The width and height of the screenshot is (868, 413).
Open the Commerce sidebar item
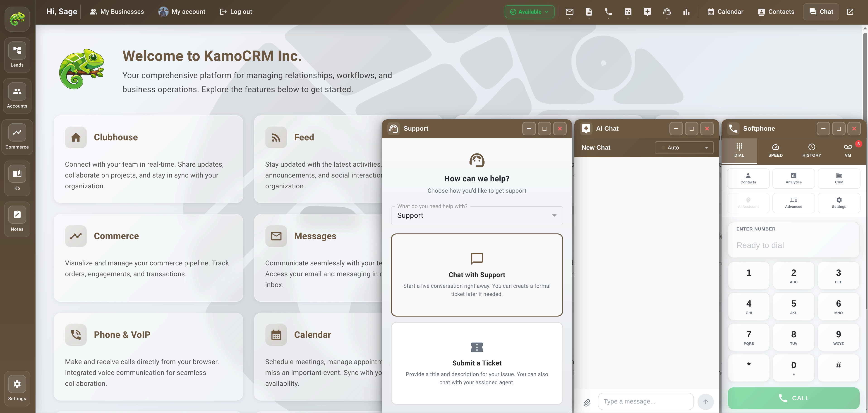[x=17, y=137]
